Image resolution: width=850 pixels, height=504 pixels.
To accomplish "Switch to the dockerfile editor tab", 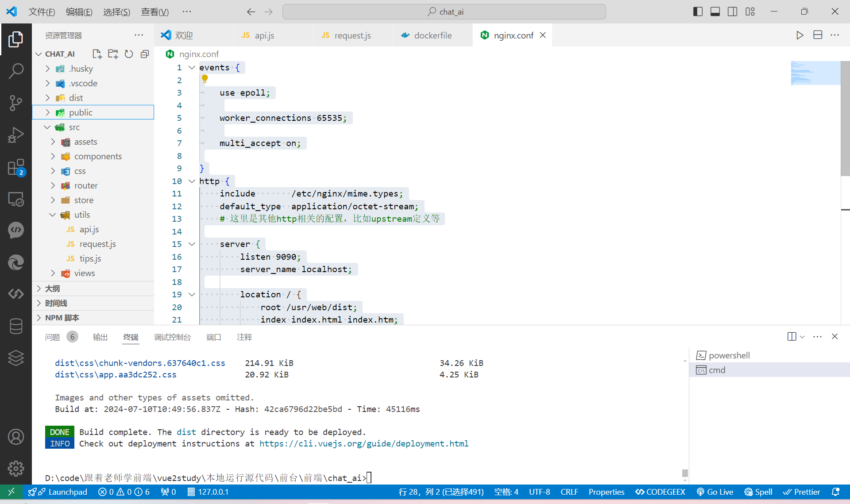I will (x=433, y=35).
